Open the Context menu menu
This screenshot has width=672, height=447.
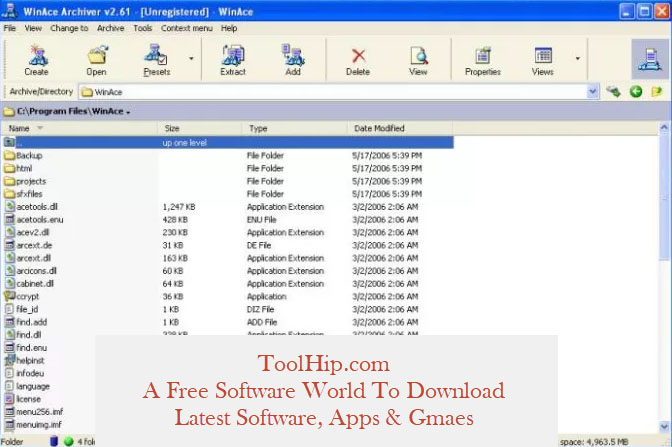pyautogui.click(x=186, y=28)
